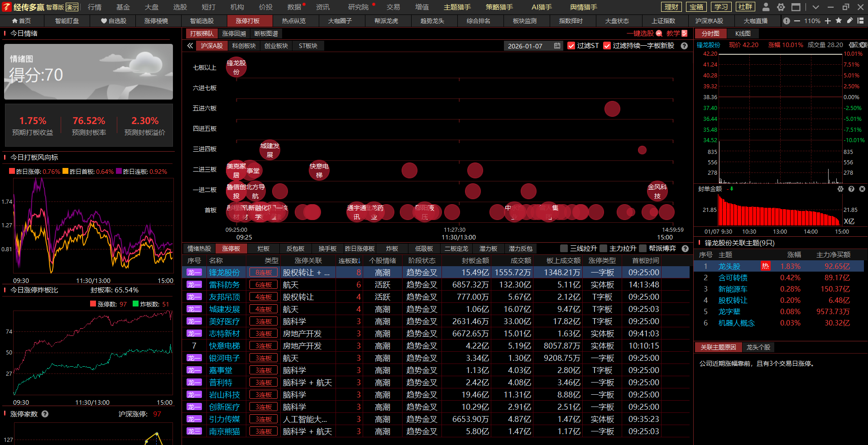Viewport: 868px width, 445px height.
Task: Click the 锋龙股份 bubble in 七板以上 row
Action: tap(236, 67)
